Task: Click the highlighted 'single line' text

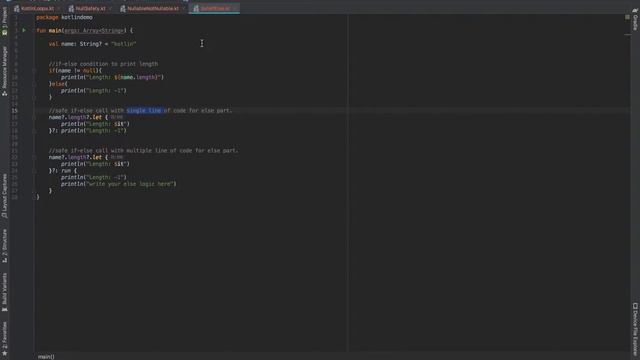Action: (145, 111)
